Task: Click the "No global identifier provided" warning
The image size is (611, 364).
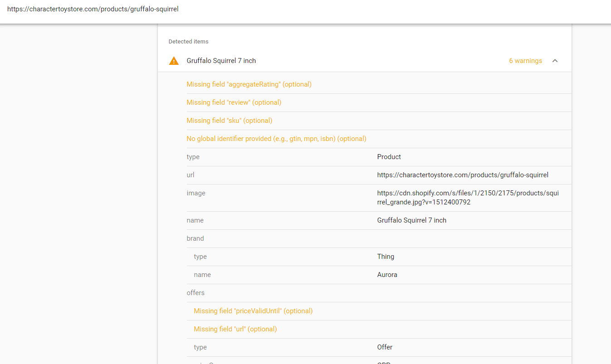Action: pos(276,139)
